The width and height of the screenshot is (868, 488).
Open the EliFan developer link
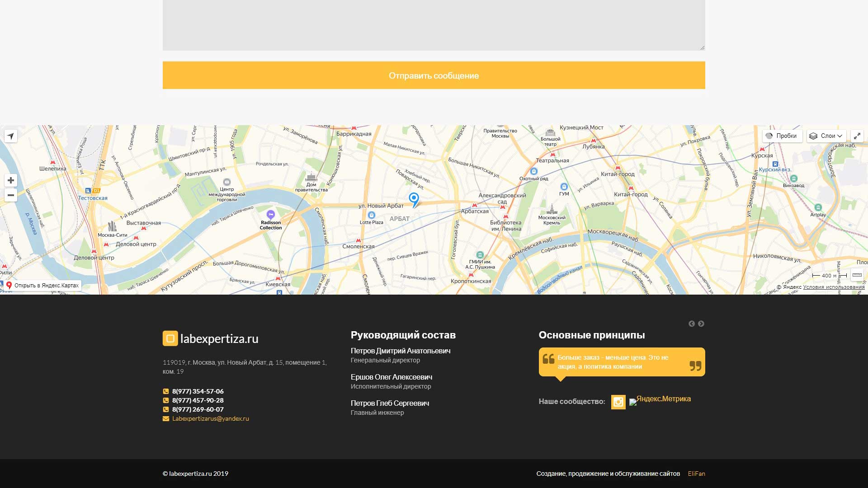[696, 474]
